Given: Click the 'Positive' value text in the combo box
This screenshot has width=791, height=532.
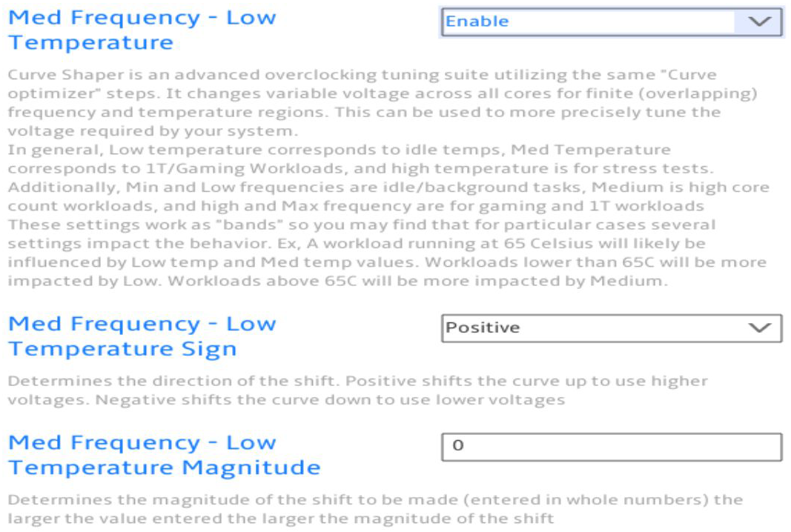Looking at the screenshot, I should (483, 327).
